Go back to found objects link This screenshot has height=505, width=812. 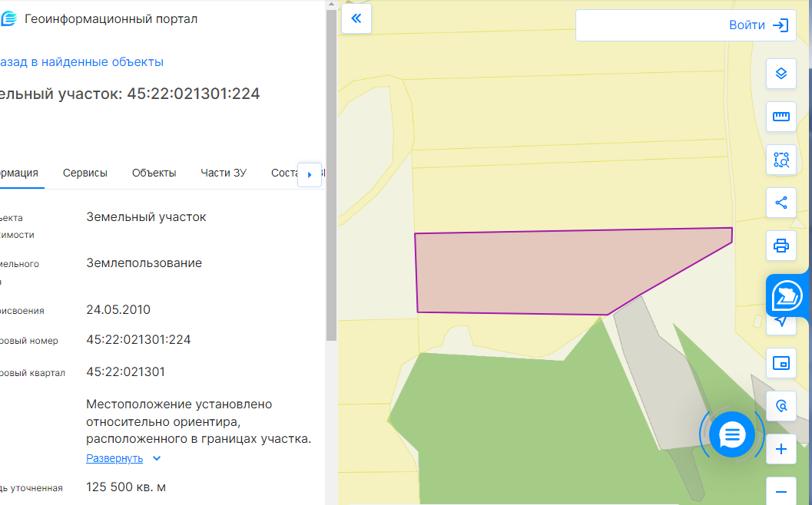click(81, 62)
